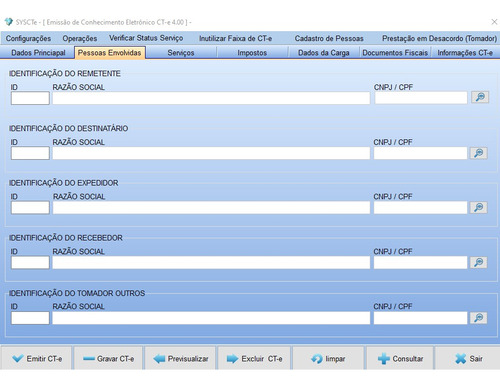Focus the Expedidor Razão Social field
Image resolution: width=500 pixels, height=387 pixels.
point(211,208)
